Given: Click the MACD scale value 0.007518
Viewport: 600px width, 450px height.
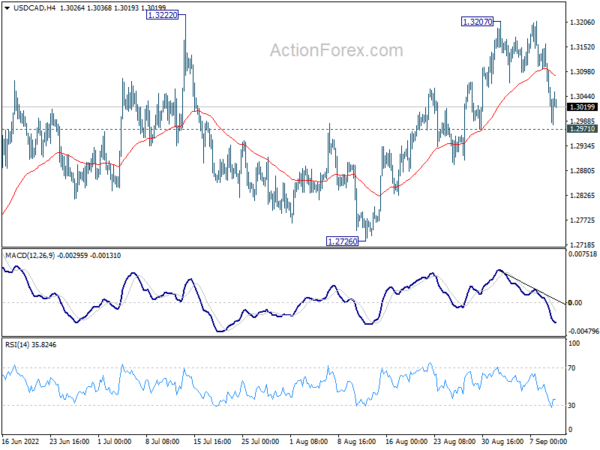Looking at the screenshot, I should [582, 254].
